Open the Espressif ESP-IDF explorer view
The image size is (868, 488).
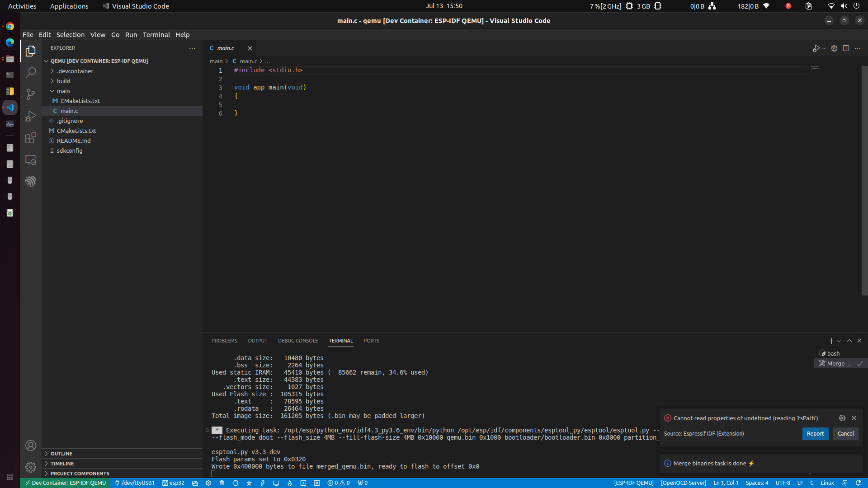30,181
